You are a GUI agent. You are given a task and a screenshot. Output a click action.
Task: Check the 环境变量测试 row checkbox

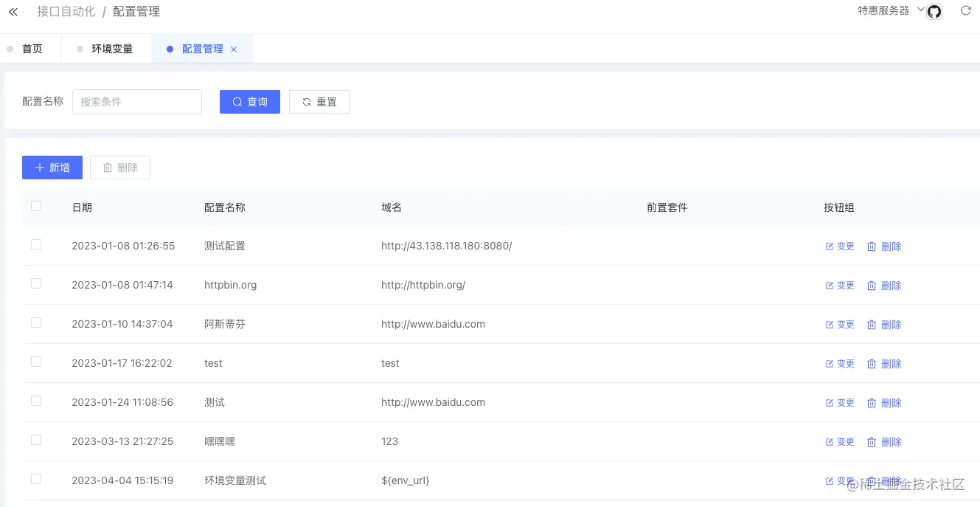pyautogui.click(x=36, y=479)
